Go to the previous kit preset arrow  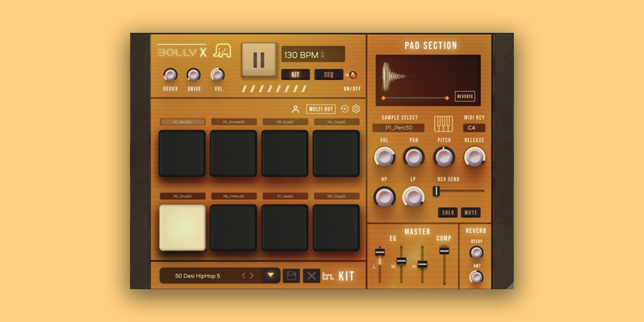[243, 276]
